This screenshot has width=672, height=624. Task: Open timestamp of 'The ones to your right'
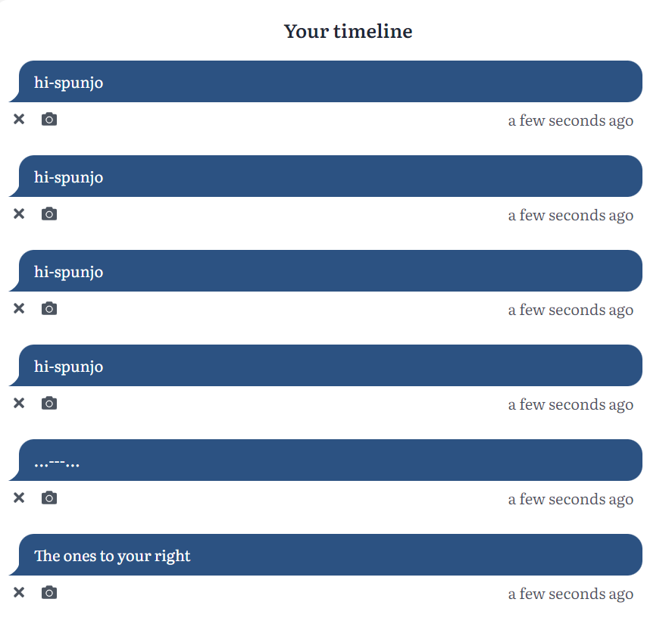click(570, 594)
